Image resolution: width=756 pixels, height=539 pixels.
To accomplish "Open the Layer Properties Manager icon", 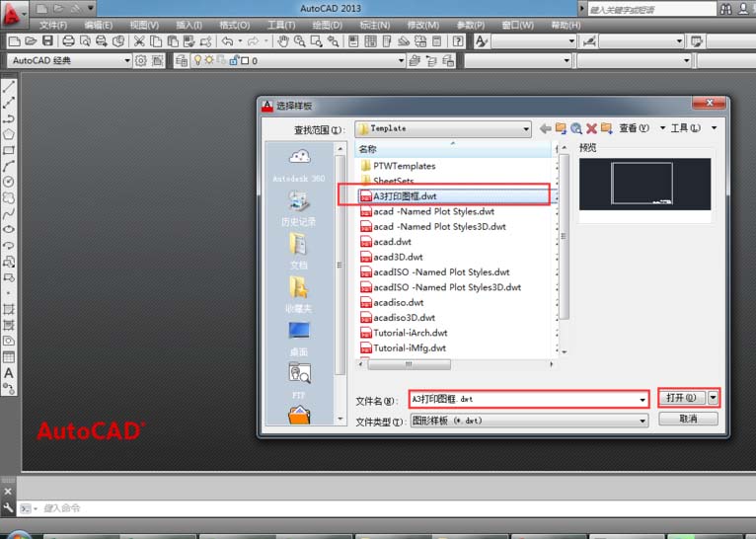I will pyautogui.click(x=182, y=61).
